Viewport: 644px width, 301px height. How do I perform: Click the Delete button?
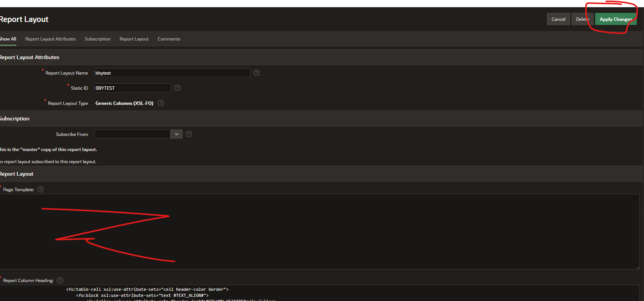(582, 19)
